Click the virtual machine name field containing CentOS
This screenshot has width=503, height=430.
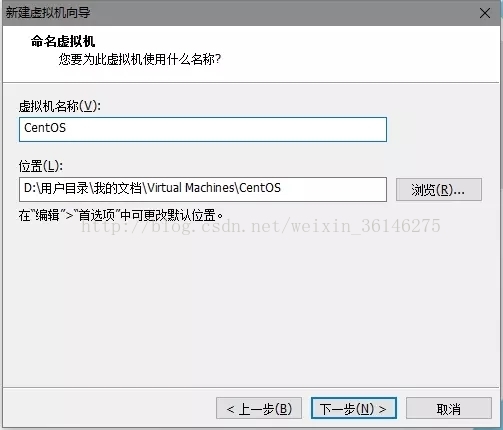tap(203, 129)
